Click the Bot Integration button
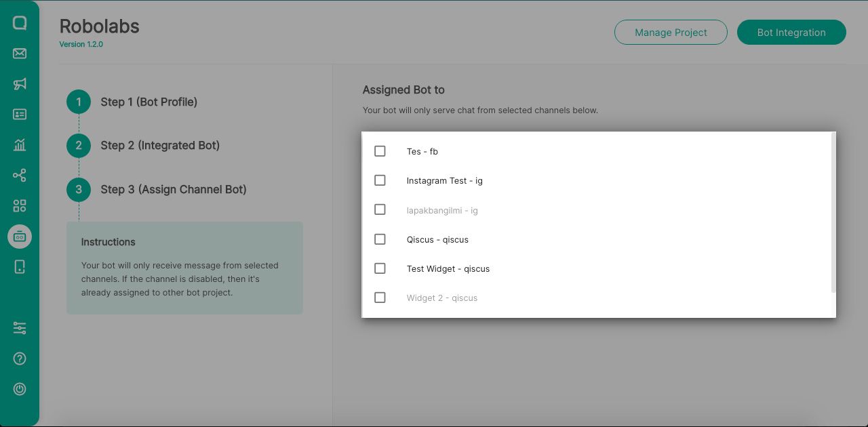This screenshot has width=868, height=427. pos(791,33)
